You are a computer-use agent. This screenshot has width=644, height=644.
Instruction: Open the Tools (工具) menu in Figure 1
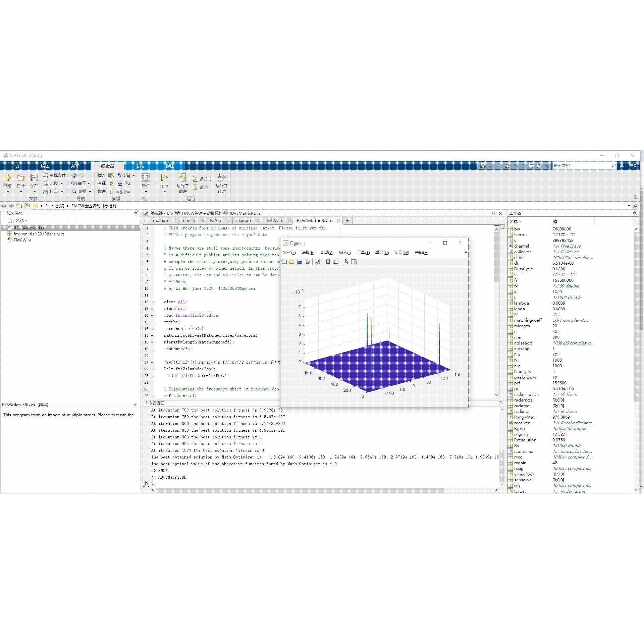tap(363, 253)
